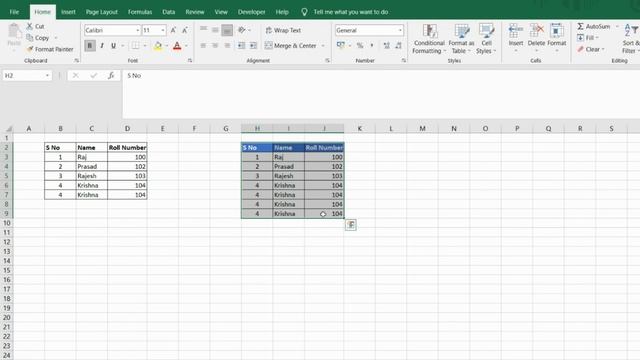
Task: Click cell containing Prasad in column C
Action: [x=91, y=167]
